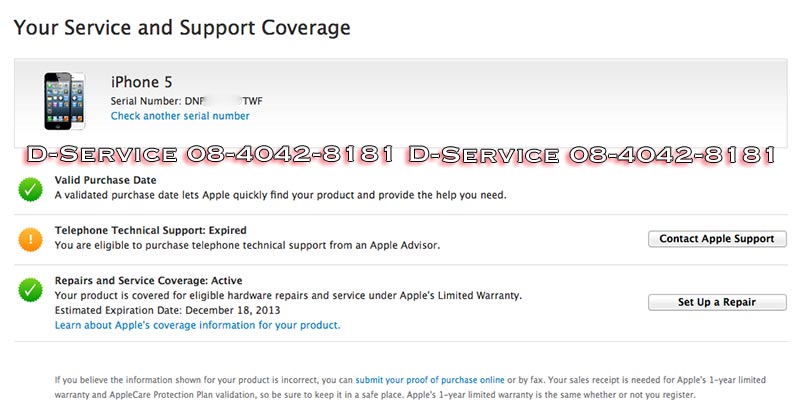Click the Serial Number text
The height and width of the screenshot is (416, 800).
(187, 101)
